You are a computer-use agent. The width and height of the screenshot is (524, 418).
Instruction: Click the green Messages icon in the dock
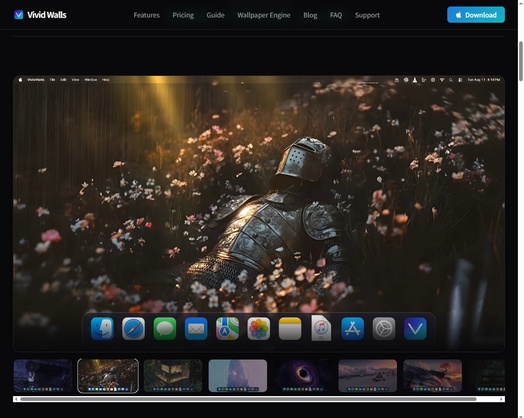165,329
